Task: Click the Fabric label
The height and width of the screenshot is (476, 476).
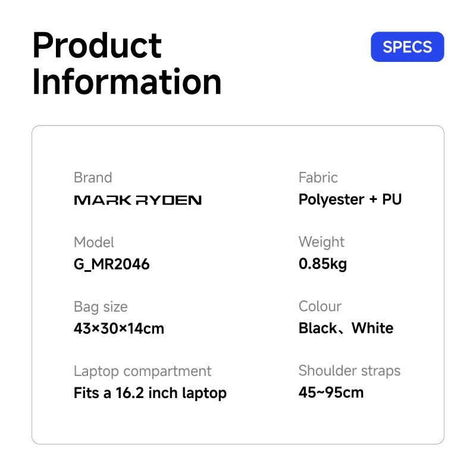Action: [318, 177]
